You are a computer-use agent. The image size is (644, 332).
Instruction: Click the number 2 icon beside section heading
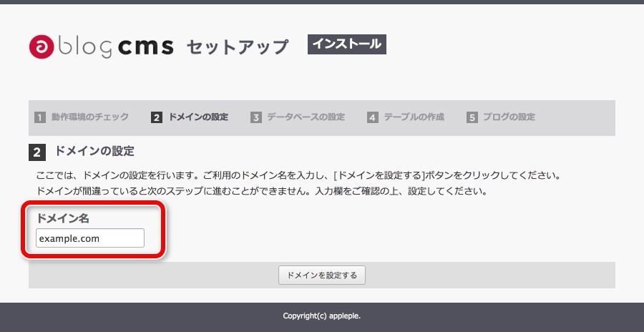[x=38, y=152]
